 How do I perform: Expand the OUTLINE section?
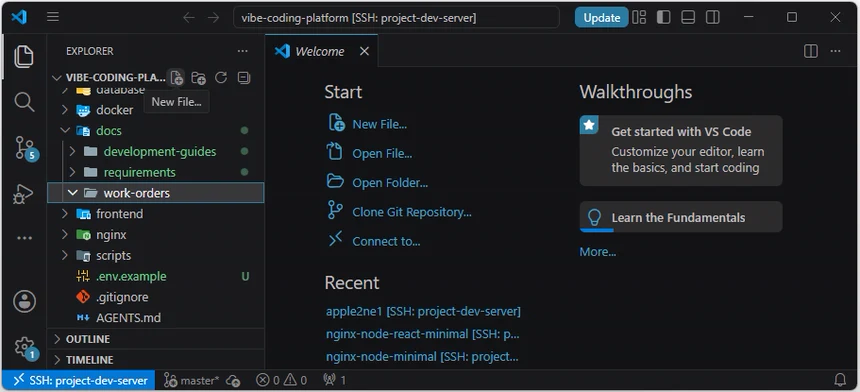[156, 339]
